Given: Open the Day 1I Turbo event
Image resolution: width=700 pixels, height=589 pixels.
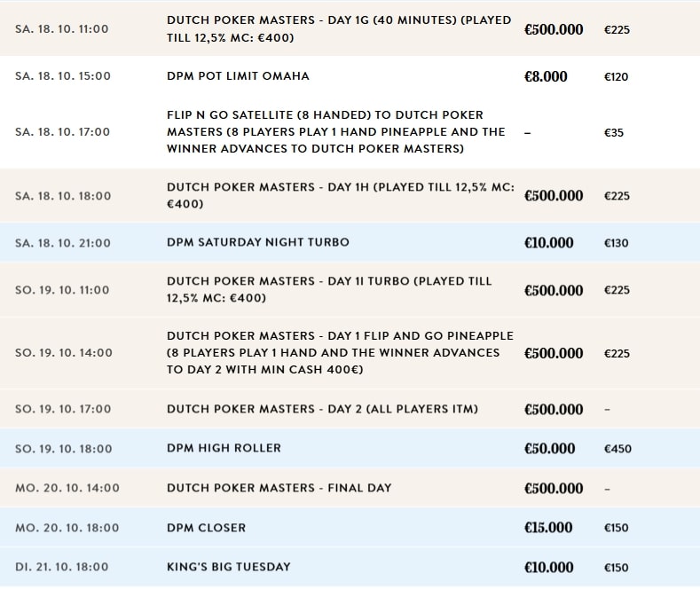Looking at the screenshot, I should click(x=328, y=290).
